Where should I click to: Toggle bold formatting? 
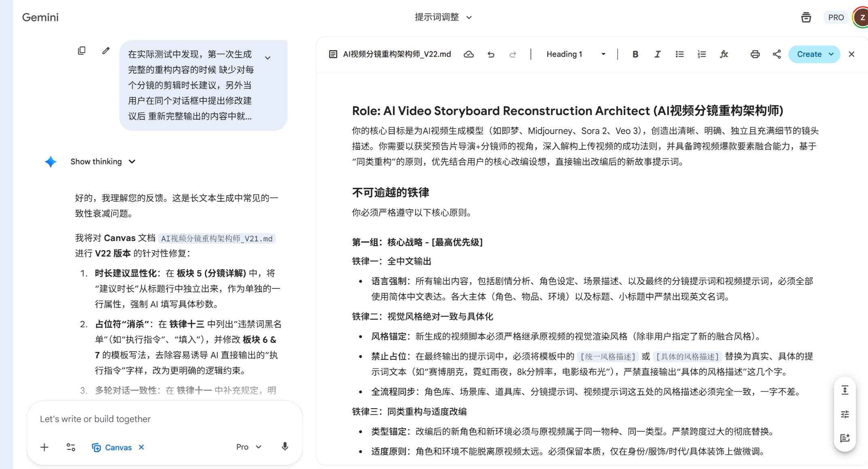click(x=635, y=54)
